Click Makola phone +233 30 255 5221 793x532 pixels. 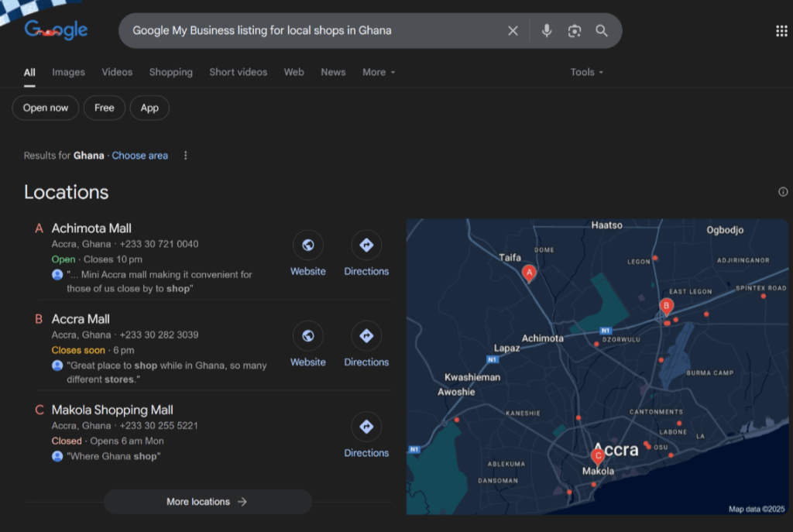(x=159, y=426)
